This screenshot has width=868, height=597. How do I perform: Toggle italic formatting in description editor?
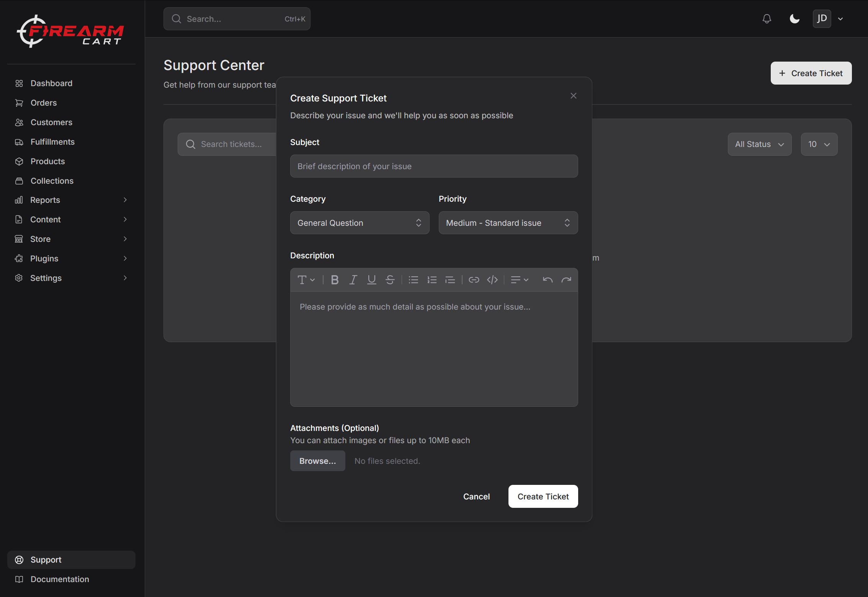pyautogui.click(x=353, y=280)
